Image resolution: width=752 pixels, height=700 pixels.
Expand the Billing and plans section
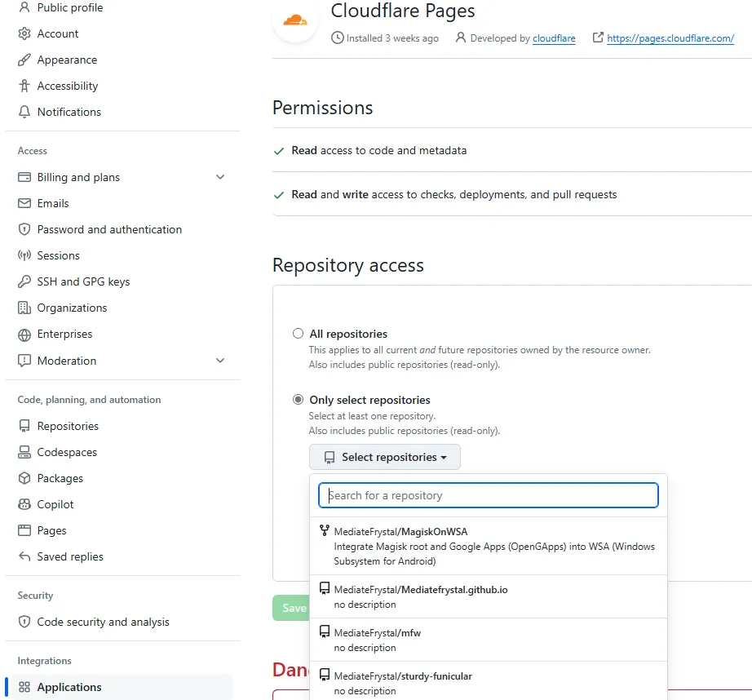[x=220, y=177]
